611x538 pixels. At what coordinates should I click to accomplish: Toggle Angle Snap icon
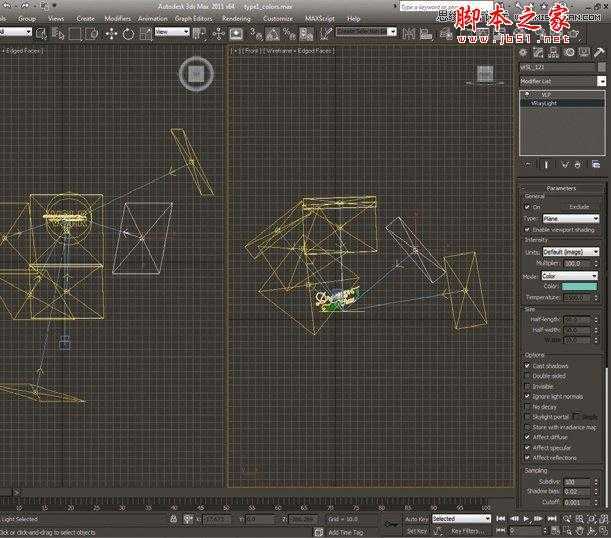pos(272,34)
